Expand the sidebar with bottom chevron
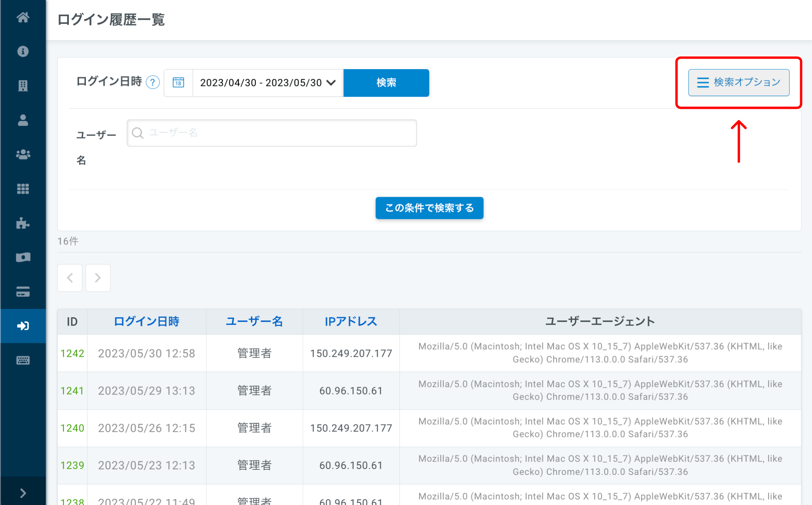This screenshot has width=812, height=505. (23, 493)
